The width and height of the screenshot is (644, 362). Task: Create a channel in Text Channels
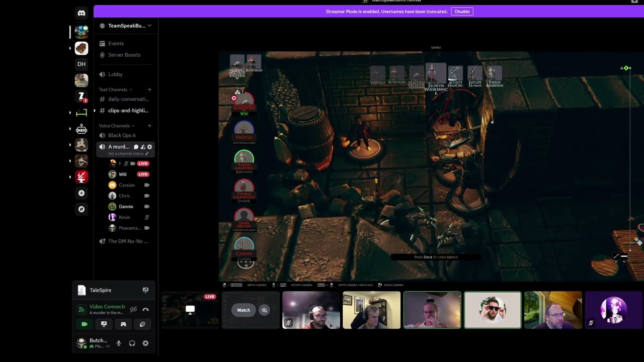point(149,89)
